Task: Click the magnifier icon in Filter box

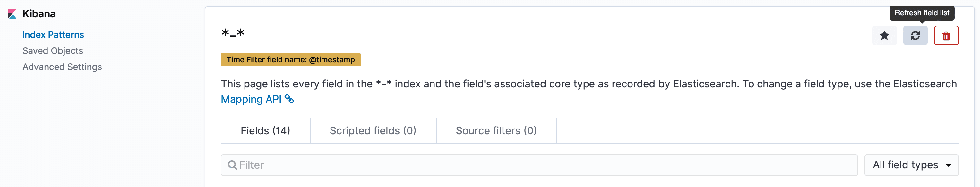Action: pos(232,165)
